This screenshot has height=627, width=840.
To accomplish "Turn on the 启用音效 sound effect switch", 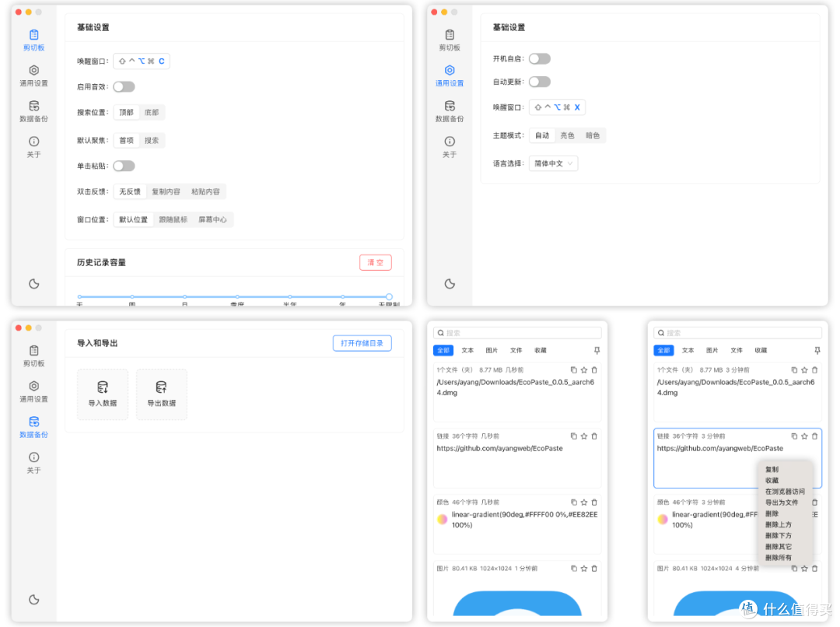I will [124, 86].
